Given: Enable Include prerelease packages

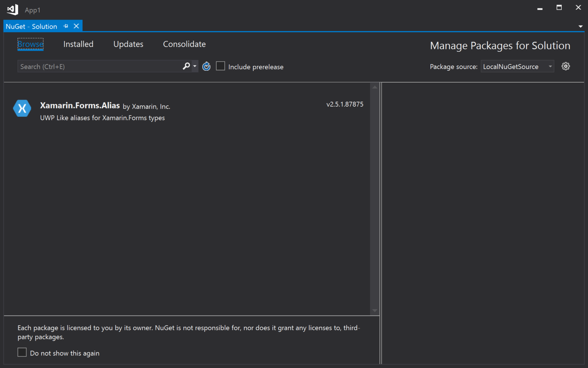Looking at the screenshot, I should click(x=220, y=66).
